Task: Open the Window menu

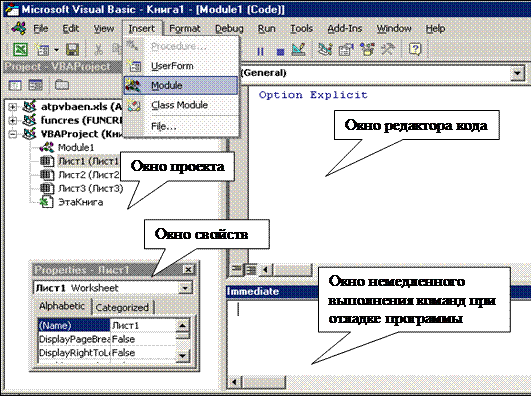Action: coord(394,29)
